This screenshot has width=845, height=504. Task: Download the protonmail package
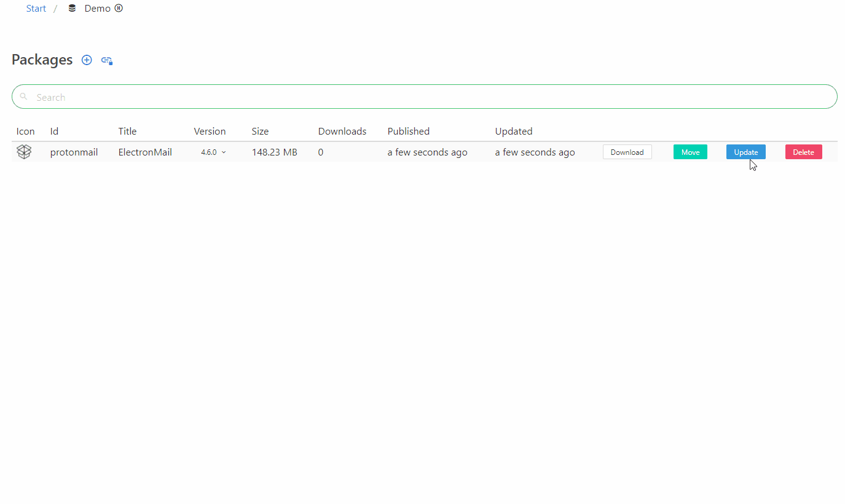coord(627,152)
